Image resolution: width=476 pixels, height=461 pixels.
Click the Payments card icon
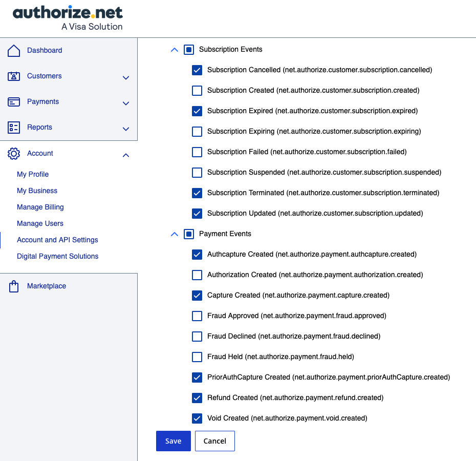click(x=14, y=102)
